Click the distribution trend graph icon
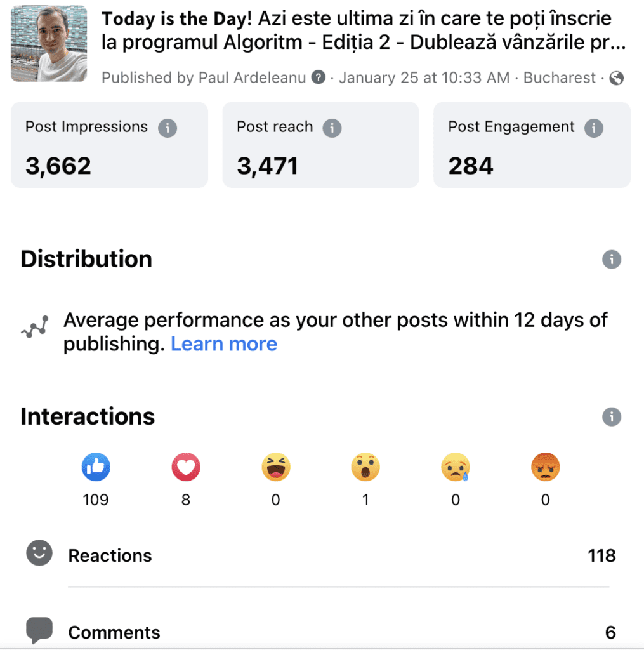This screenshot has width=644, height=650. (35, 327)
